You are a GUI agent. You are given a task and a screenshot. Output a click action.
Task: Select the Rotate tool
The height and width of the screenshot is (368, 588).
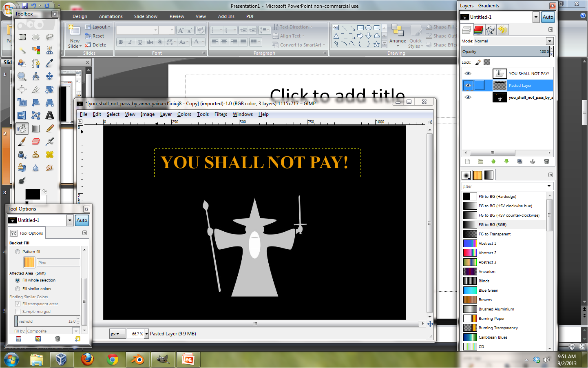point(49,89)
